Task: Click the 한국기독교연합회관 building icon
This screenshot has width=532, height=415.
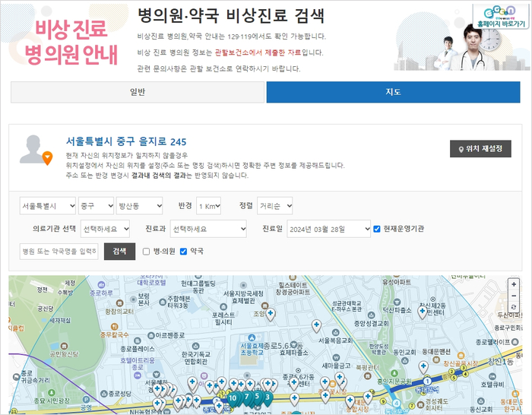Action: (x=195, y=346)
